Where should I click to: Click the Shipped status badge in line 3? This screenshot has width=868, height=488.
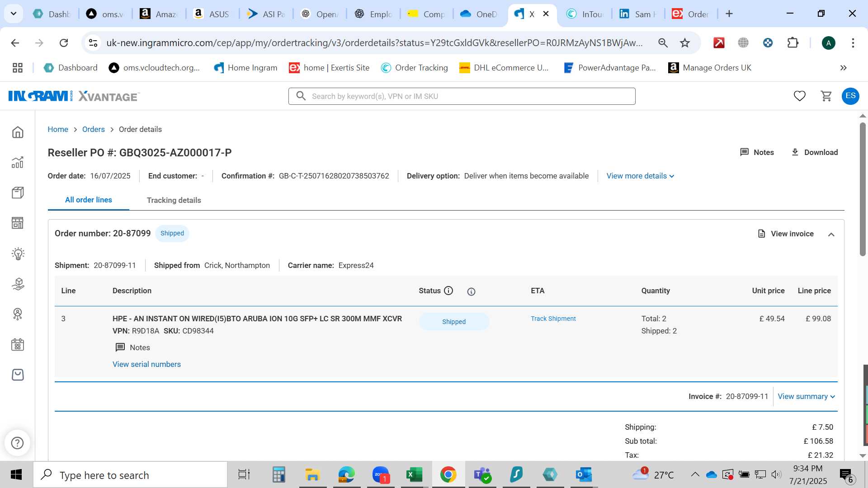(454, 322)
